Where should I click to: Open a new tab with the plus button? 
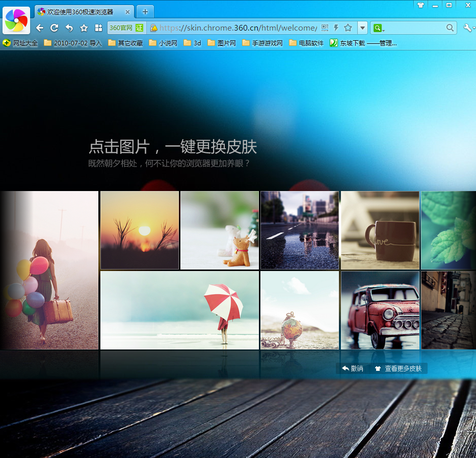[145, 12]
